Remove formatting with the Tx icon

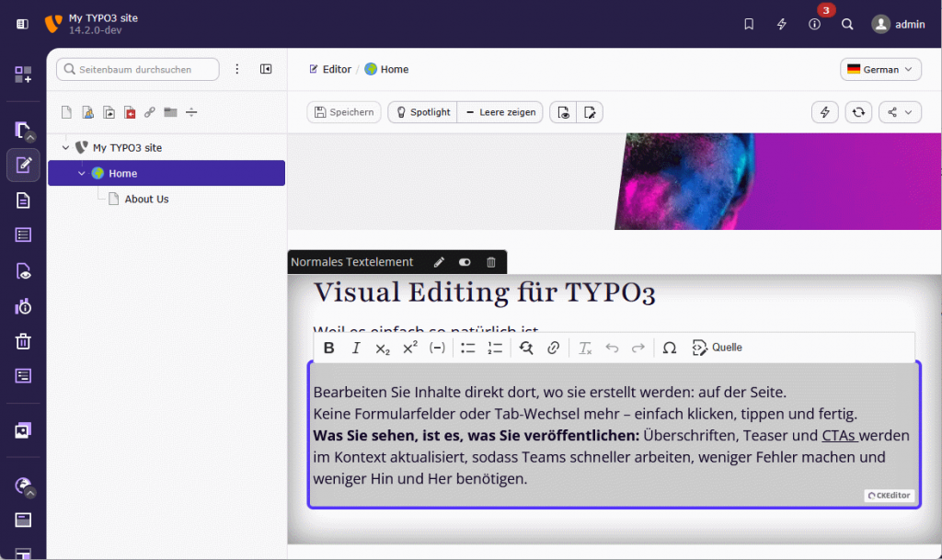[x=585, y=347]
